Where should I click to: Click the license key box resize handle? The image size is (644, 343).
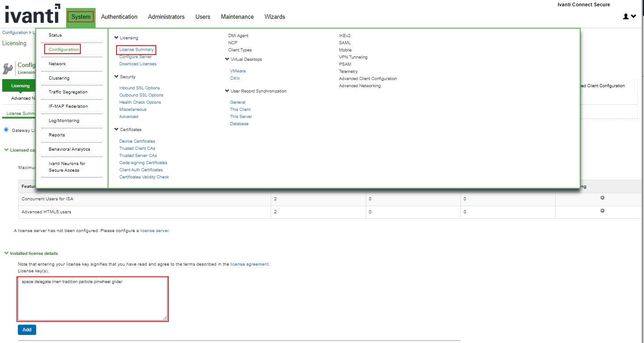click(165, 318)
